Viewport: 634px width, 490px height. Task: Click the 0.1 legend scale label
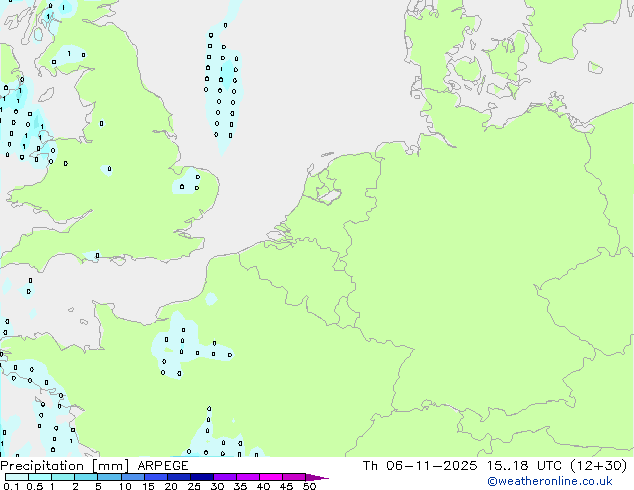point(11,486)
